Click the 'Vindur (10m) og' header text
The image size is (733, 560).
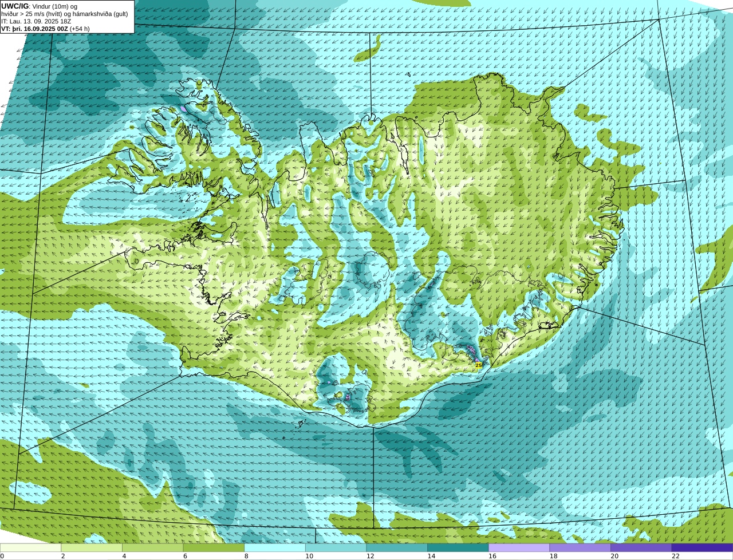pos(55,6)
